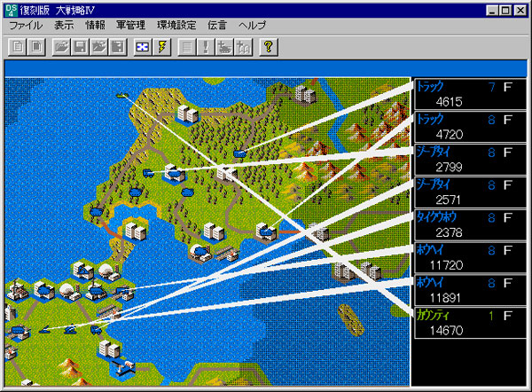
Task: Open the 表示 menu
Action: pos(64,27)
